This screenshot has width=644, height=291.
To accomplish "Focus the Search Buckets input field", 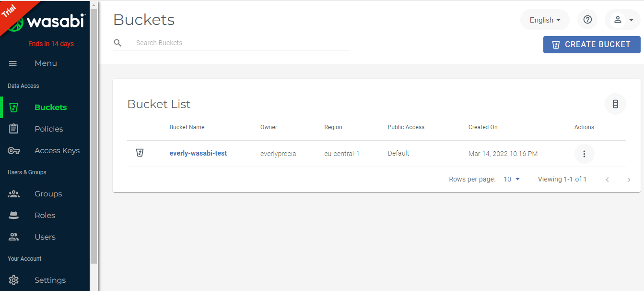I will 240,43.
